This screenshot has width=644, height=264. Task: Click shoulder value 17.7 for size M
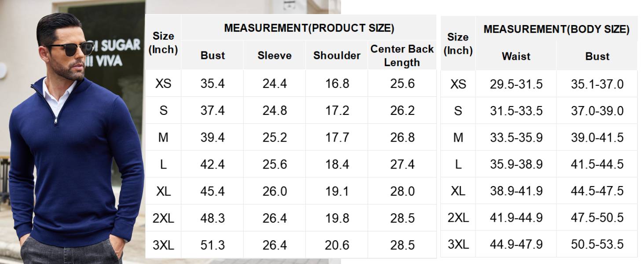[x=337, y=138]
